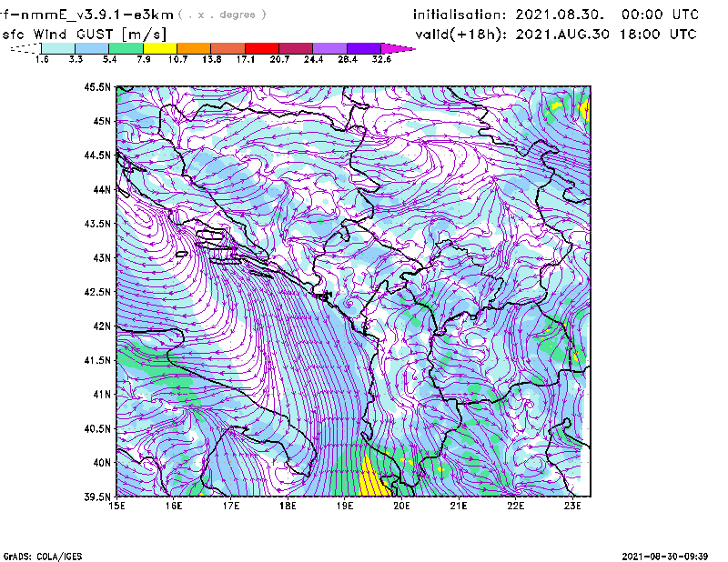The height and width of the screenshot is (562, 728).
Task: Click the legend value 32.6
Action: click(381, 59)
